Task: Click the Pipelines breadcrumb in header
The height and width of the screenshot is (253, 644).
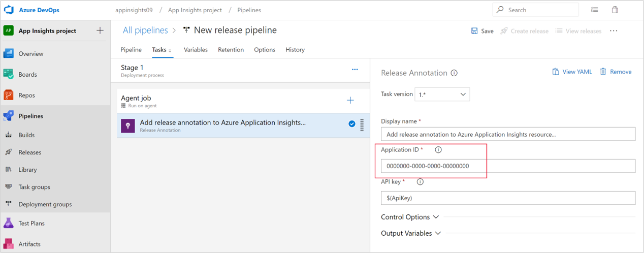Action: click(x=249, y=10)
